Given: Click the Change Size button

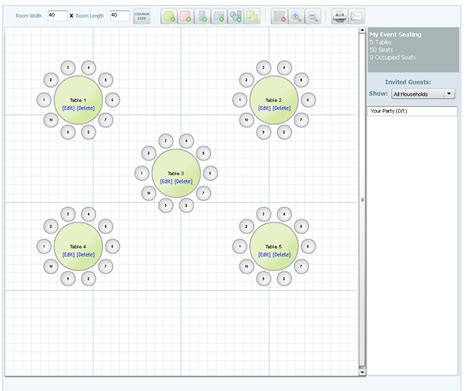Looking at the screenshot, I should pyautogui.click(x=142, y=16).
